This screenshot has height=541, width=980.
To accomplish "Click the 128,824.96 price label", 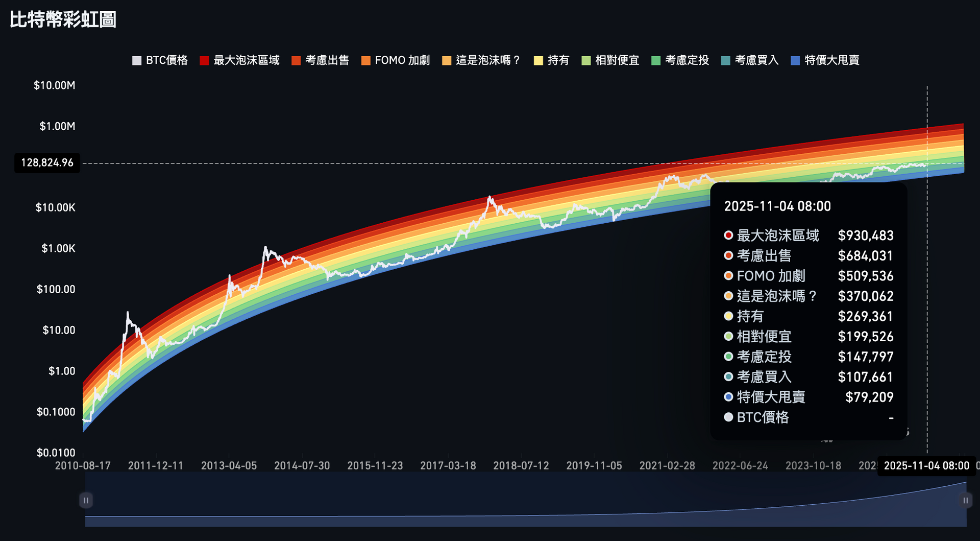I will click(47, 162).
